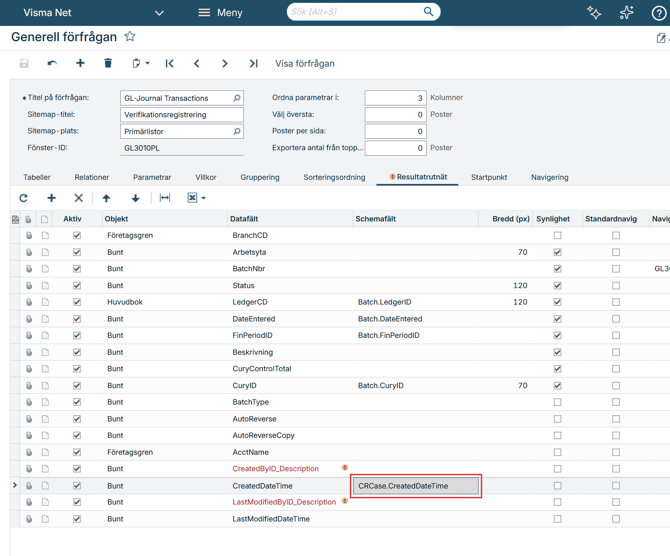Screen dimensions: 670x556
Task: Click the delete trash can icon
Action: tap(108, 63)
